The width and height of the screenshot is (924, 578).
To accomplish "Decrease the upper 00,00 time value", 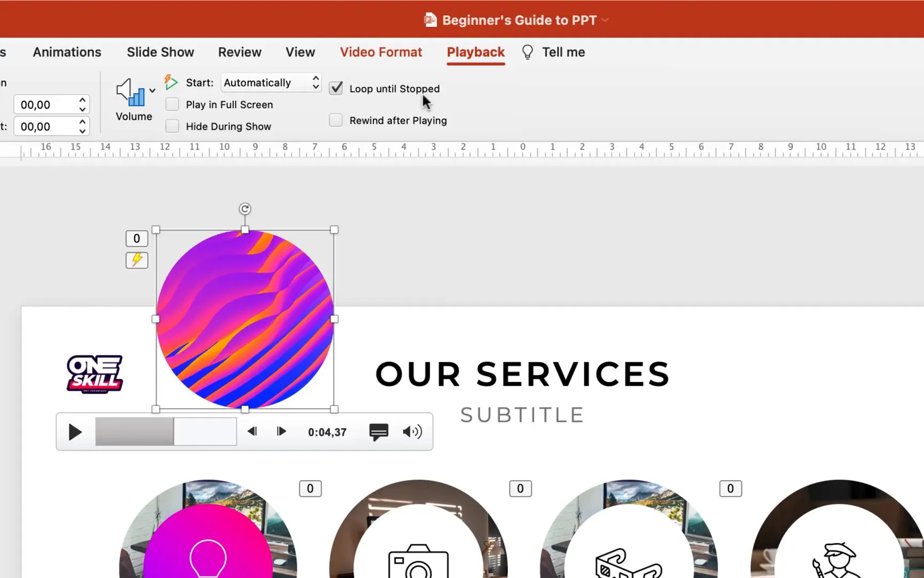I will coord(82,109).
